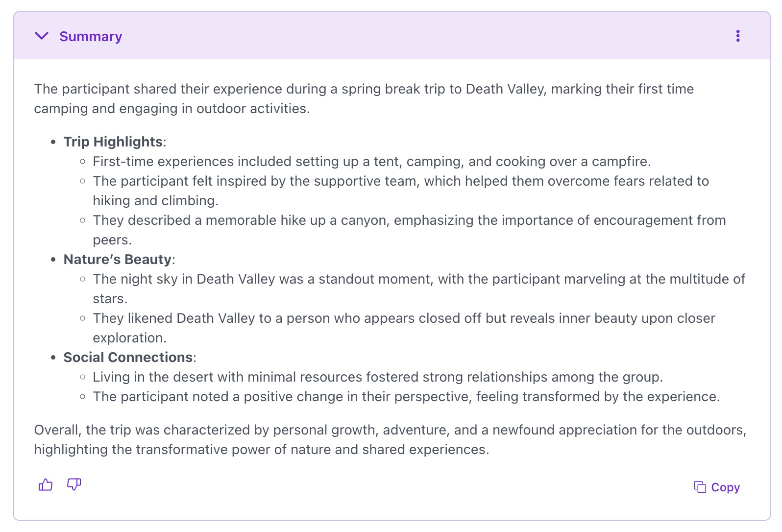782x532 pixels.
Task: Click the overlapping-squares Copy icon
Action: click(700, 487)
